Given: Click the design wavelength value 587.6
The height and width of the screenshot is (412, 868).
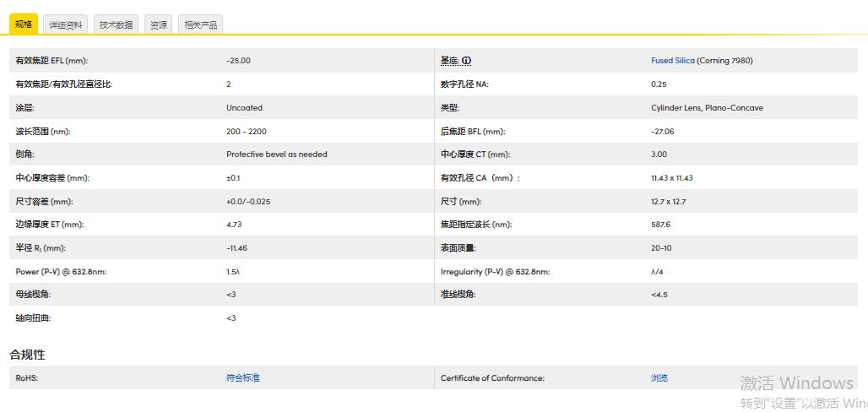Looking at the screenshot, I should [x=661, y=225].
